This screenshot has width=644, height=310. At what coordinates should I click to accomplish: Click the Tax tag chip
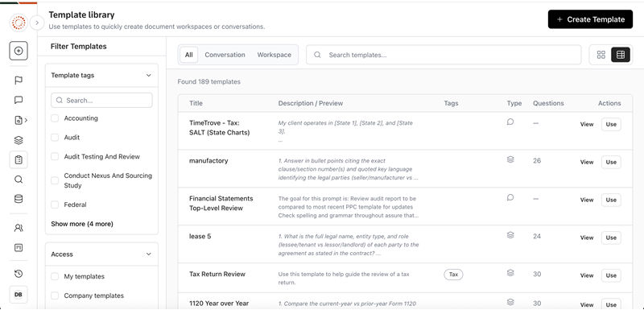pyautogui.click(x=453, y=275)
